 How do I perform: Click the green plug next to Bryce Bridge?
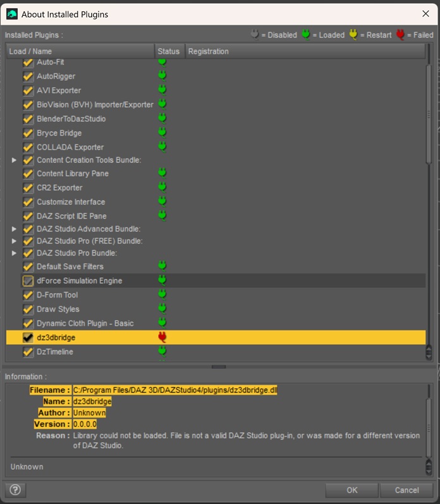click(x=162, y=133)
